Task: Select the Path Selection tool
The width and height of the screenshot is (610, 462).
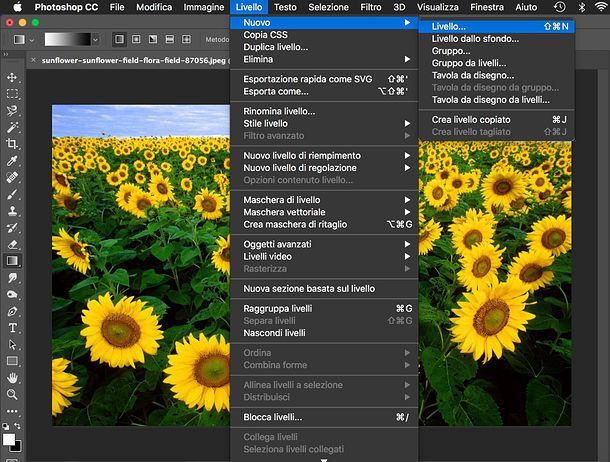Action: tap(12, 345)
